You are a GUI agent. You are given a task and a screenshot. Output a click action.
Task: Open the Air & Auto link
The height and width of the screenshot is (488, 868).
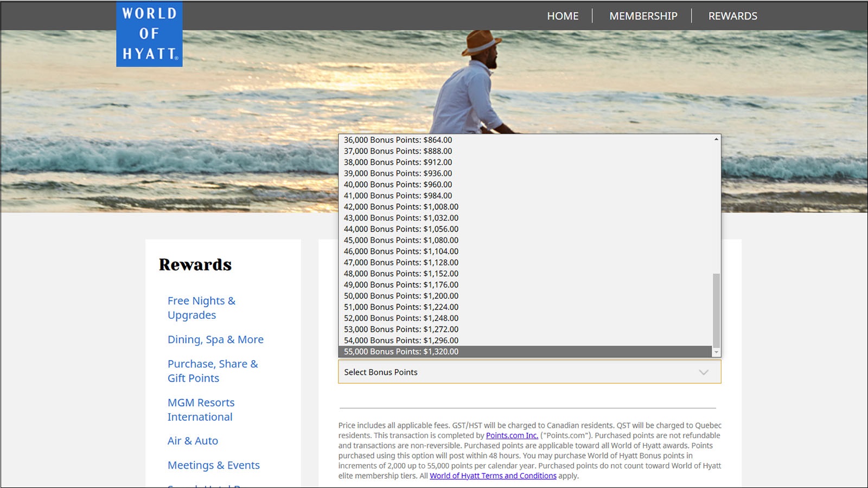point(193,441)
